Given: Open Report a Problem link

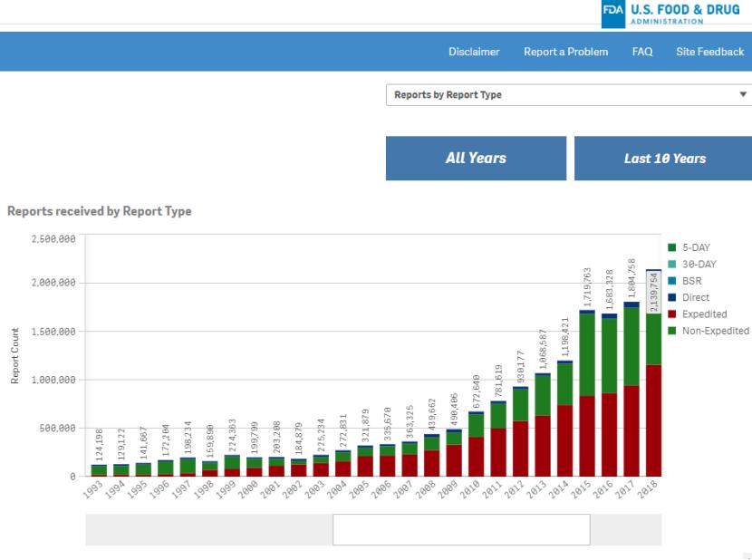Looking at the screenshot, I should pyautogui.click(x=565, y=52).
